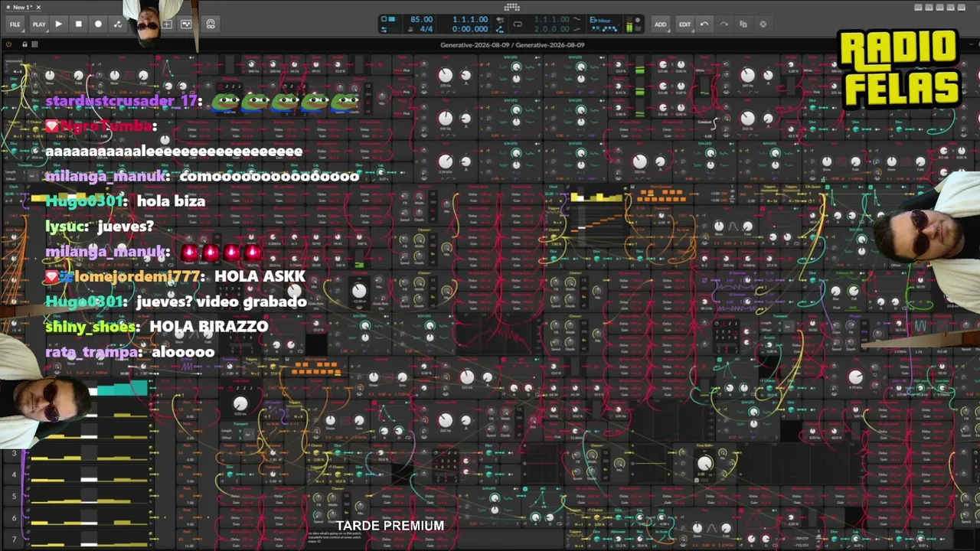
Task: Click the keyboard dots below the Minor scale
Action: click(x=604, y=29)
